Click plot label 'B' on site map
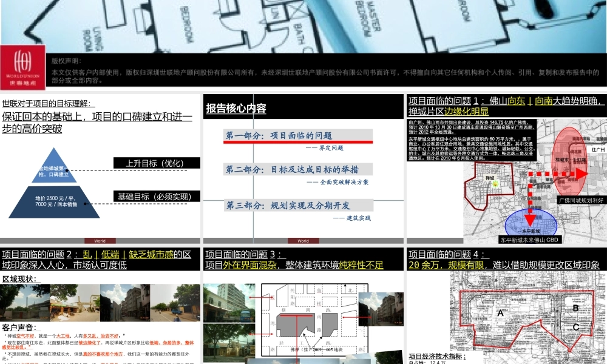 coord(575,308)
